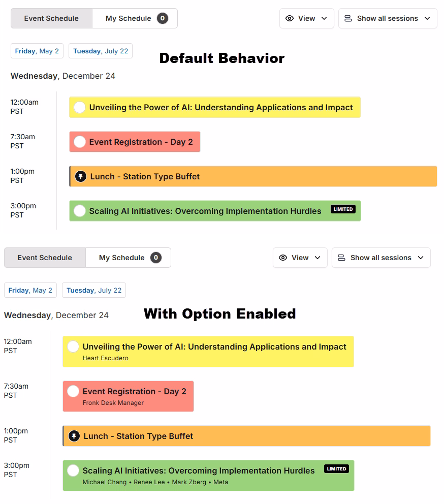
Task: Expand the top View dropdown chevron
Action: (x=324, y=18)
